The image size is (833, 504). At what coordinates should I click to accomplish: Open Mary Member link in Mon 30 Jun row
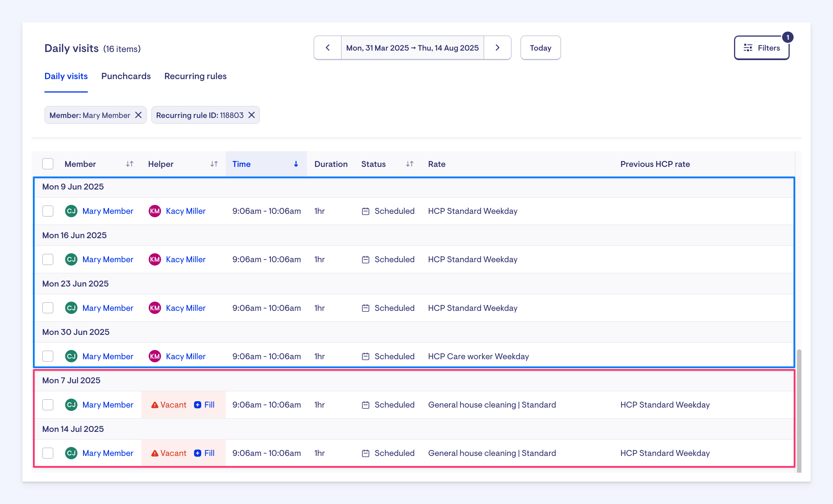(108, 356)
